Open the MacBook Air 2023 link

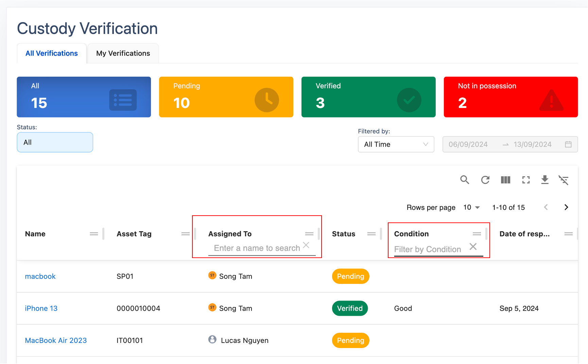click(56, 340)
